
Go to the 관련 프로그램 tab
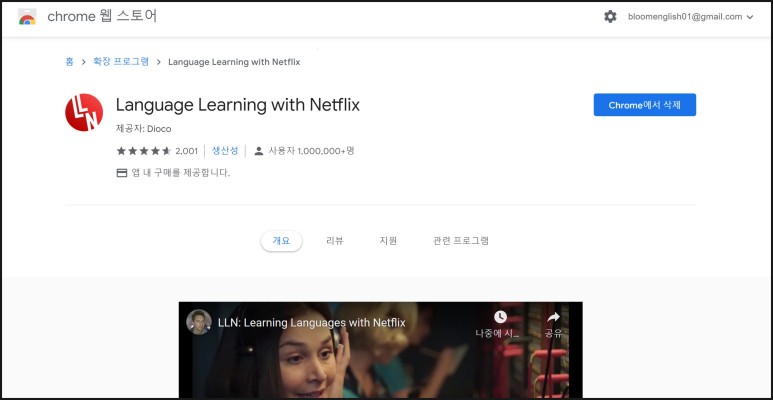tap(461, 241)
